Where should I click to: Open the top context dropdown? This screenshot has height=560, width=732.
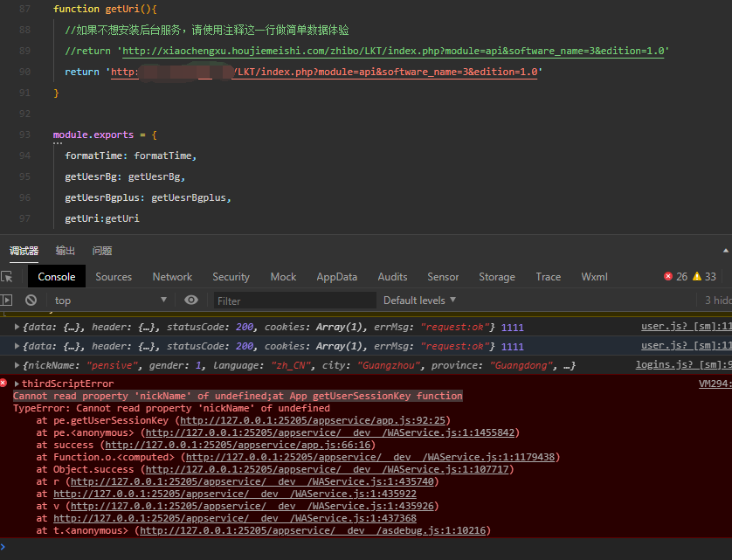pyautogui.click(x=110, y=301)
